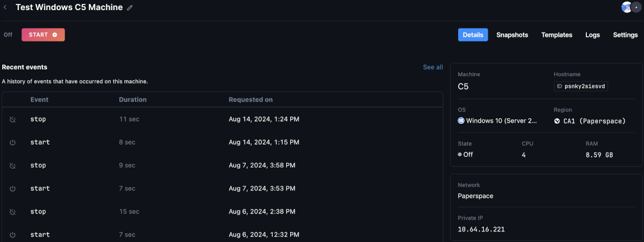This screenshot has height=242, width=644.
Task: Click the private IP address 10.64.16.221
Action: (481, 229)
